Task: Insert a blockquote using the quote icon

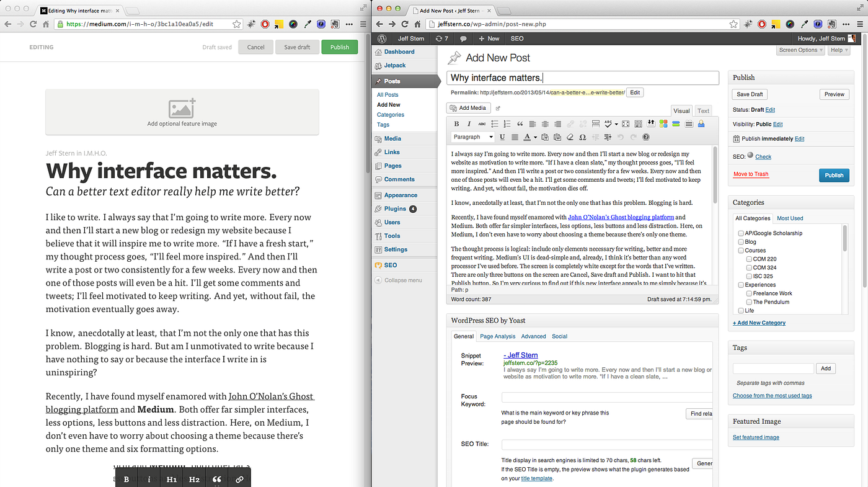Action: (x=518, y=123)
